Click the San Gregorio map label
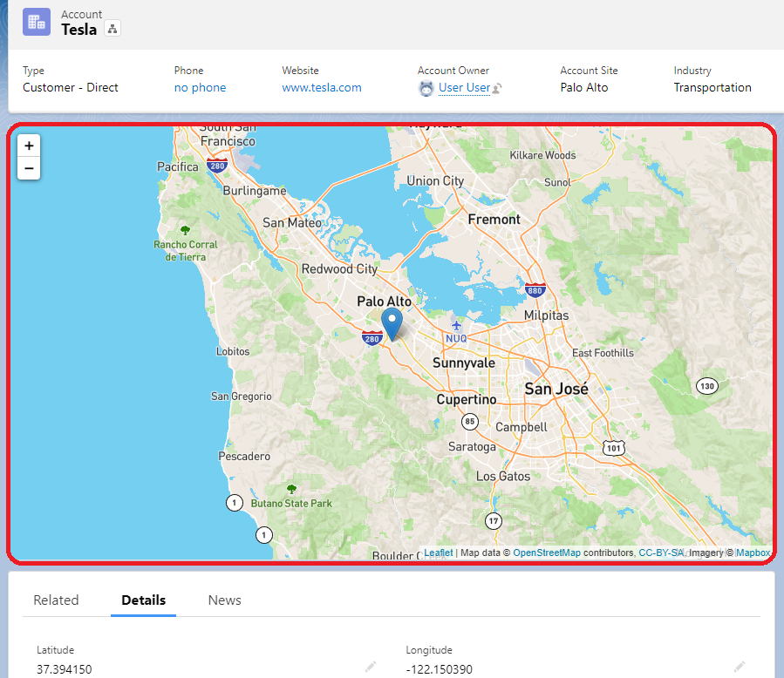The width and height of the screenshot is (784, 678). 241,397
